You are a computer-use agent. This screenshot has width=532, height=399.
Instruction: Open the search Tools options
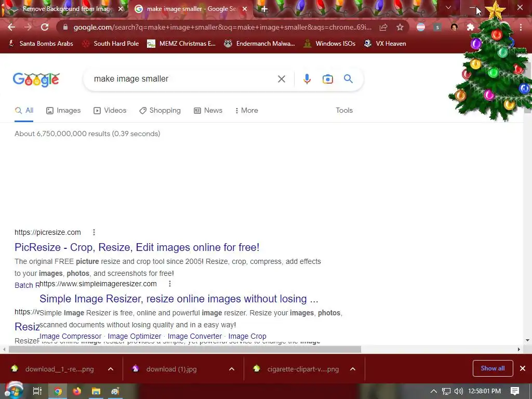pyautogui.click(x=344, y=110)
